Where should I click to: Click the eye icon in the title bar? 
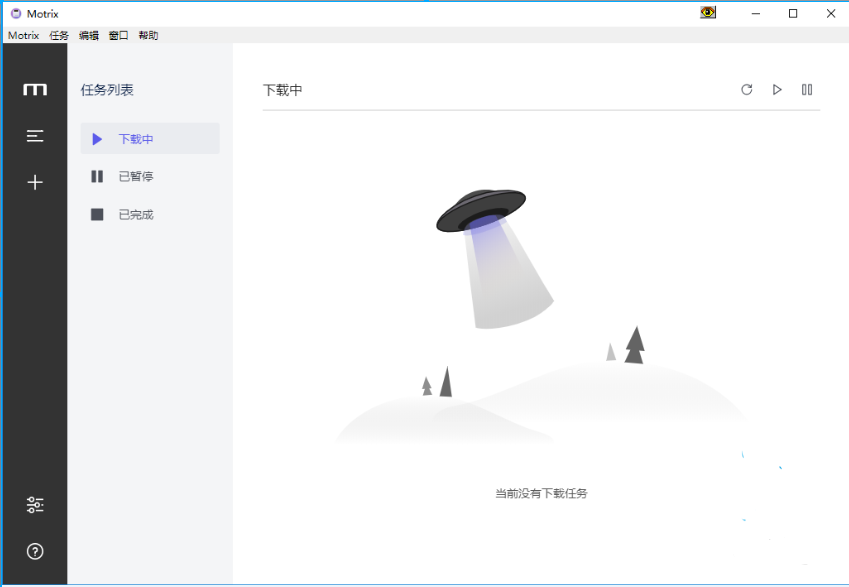[708, 12]
